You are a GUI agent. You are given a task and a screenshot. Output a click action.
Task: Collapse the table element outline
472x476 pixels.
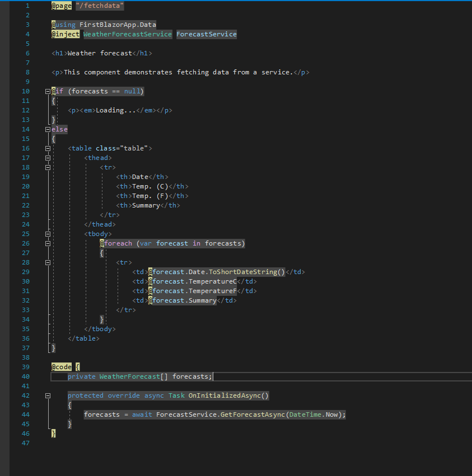(x=48, y=148)
